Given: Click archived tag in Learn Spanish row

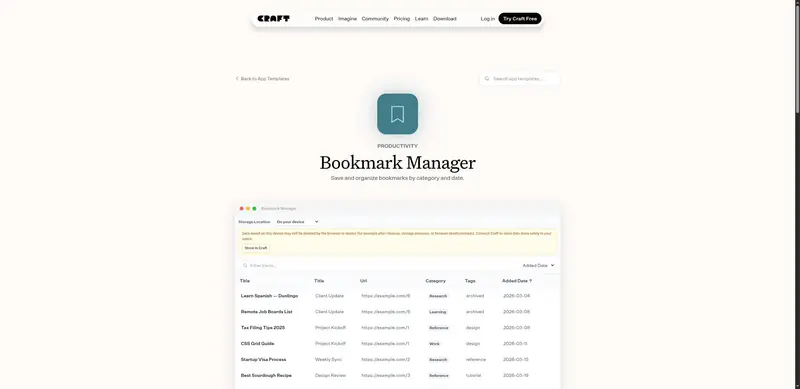Looking at the screenshot, I should pyautogui.click(x=474, y=296).
